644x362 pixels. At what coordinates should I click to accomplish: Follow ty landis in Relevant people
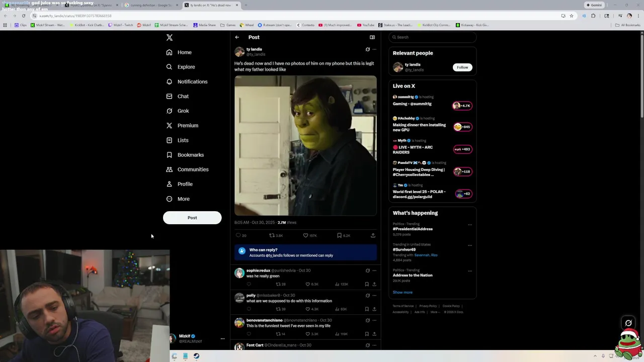click(462, 67)
